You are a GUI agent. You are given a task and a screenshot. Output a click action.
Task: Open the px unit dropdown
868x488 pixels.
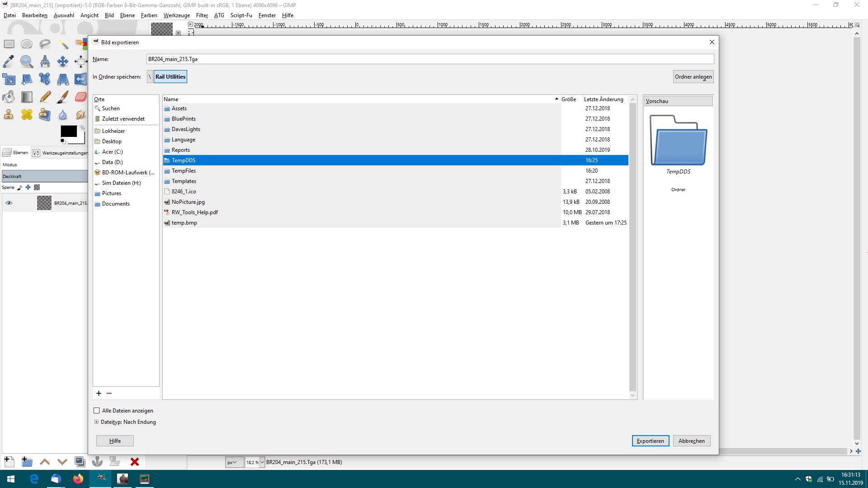click(234, 462)
